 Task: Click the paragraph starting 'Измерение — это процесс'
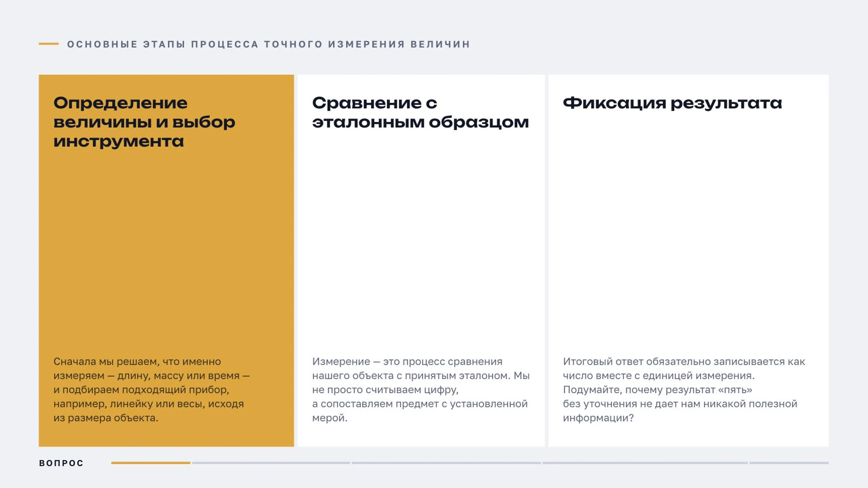point(421,389)
